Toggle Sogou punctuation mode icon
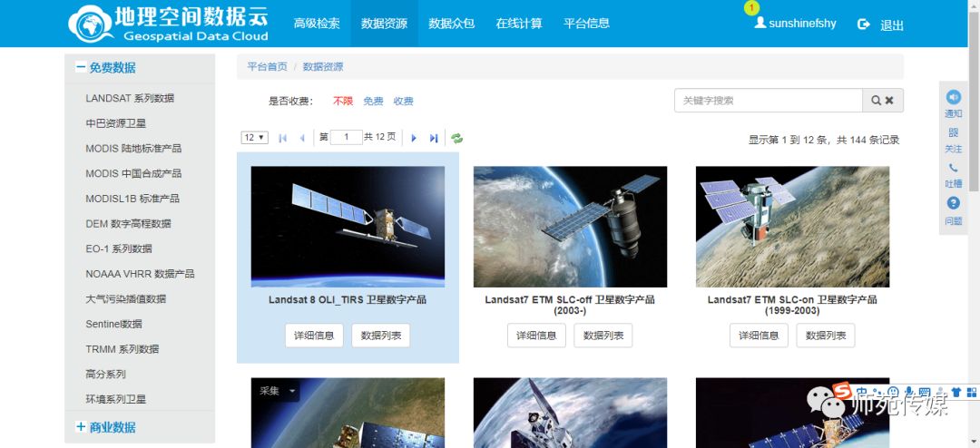The height and width of the screenshot is (448, 980). 878,392
